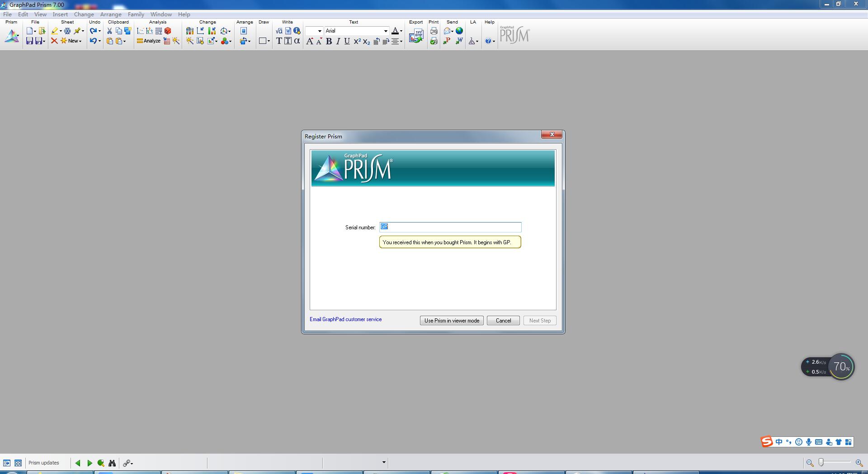Open the font size dropdown
Viewport: 868px width, 474px height.
click(x=319, y=31)
